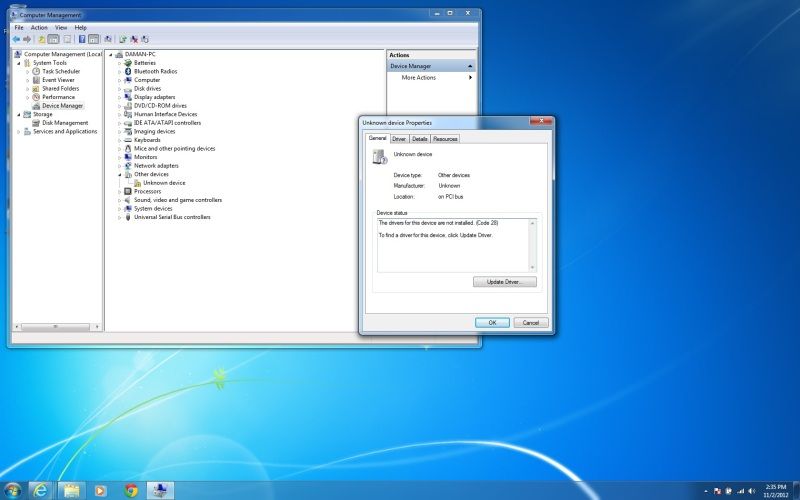Click the Update Driver button
Screen dimensions: 800x500
point(505,282)
